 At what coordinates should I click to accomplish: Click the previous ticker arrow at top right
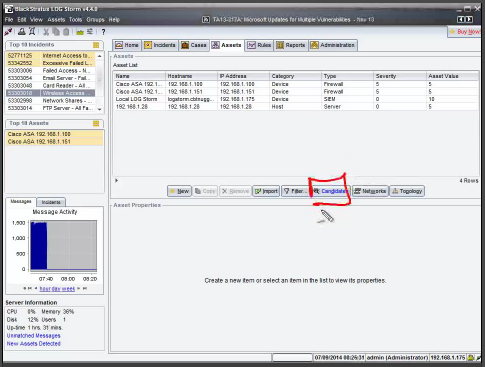461,19
